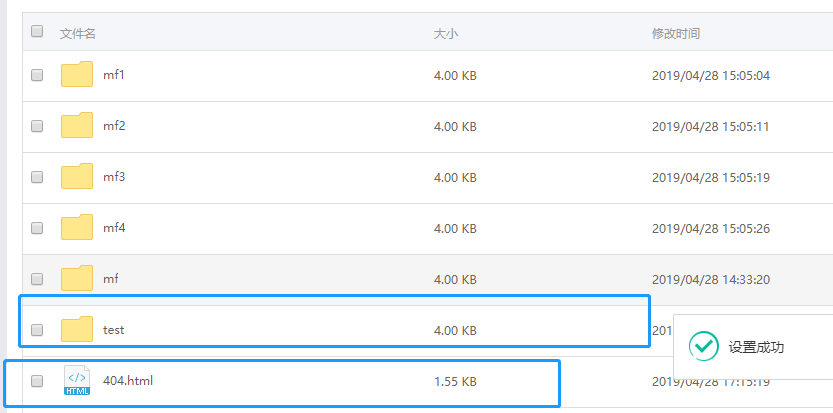Image resolution: width=833 pixels, height=413 pixels.
Task: Click the mf3 folder icon
Action: [77, 177]
